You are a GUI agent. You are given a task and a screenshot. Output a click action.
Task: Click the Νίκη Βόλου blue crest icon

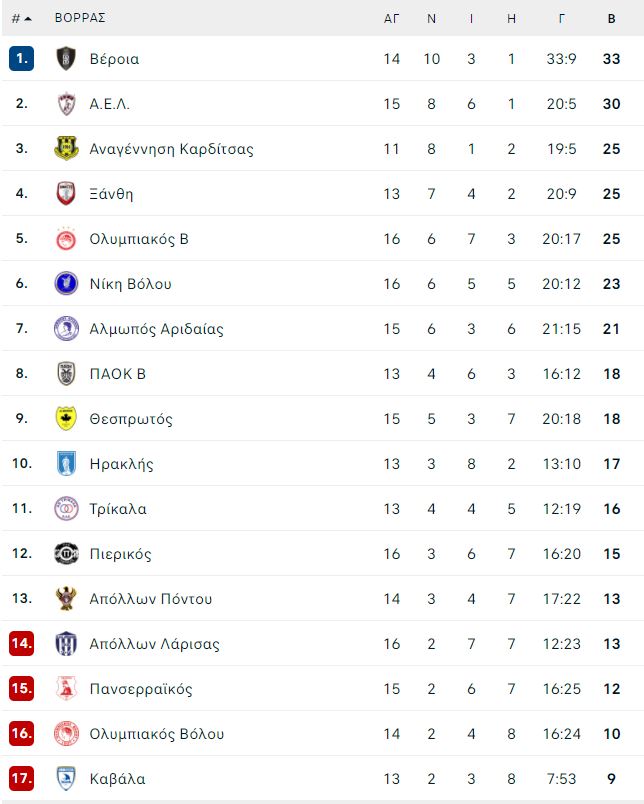[x=66, y=284]
